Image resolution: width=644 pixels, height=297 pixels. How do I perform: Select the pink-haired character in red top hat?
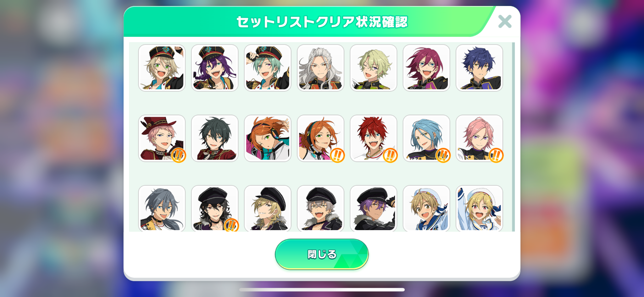[162, 138]
